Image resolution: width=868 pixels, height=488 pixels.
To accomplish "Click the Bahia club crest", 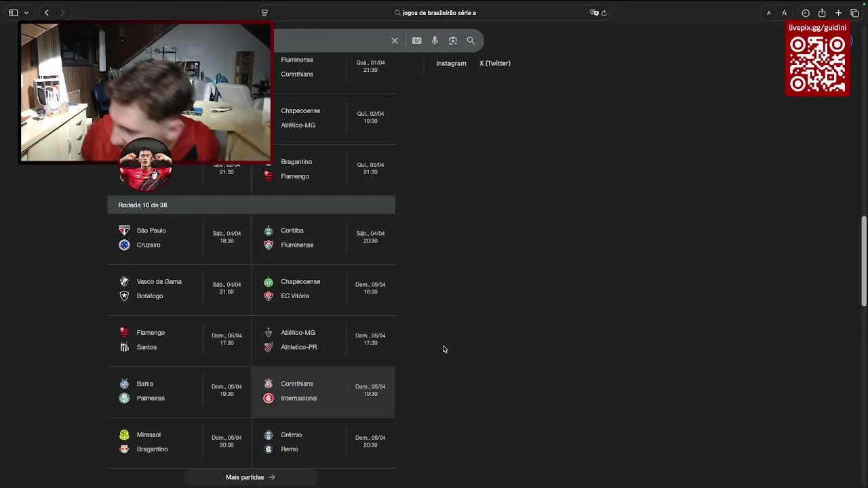I will [124, 384].
